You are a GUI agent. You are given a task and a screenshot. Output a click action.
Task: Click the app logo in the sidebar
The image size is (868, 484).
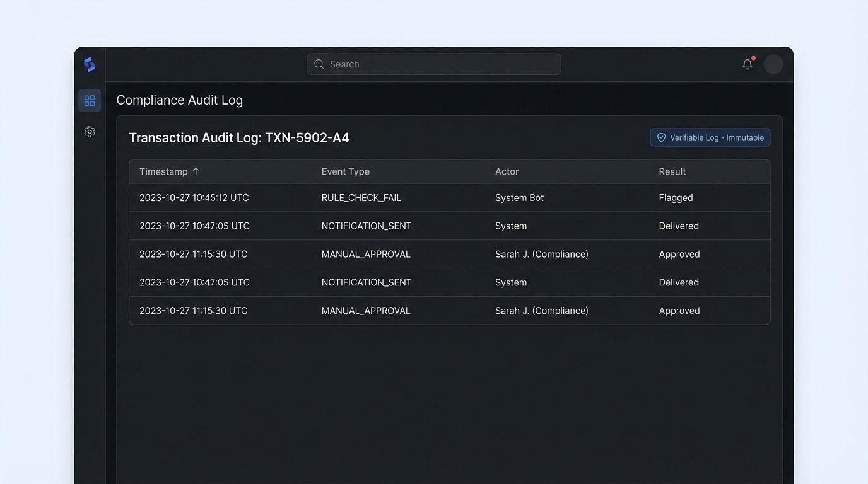point(90,64)
